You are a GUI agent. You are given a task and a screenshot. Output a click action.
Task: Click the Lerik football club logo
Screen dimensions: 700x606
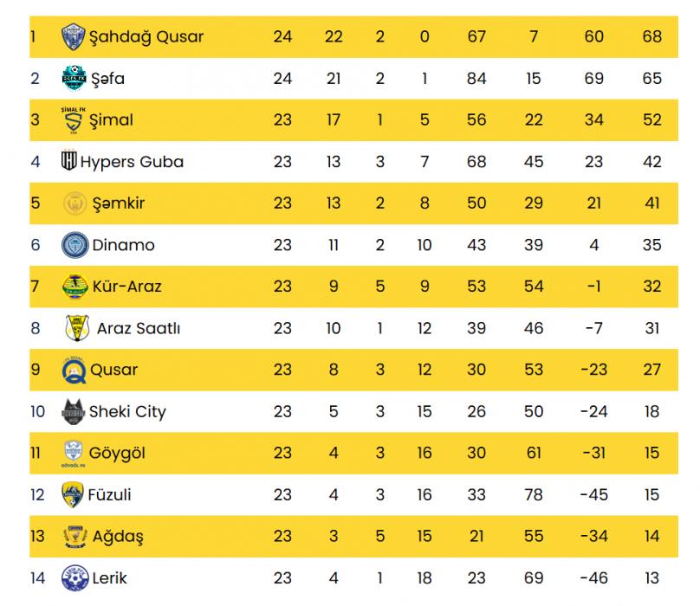click(75, 578)
